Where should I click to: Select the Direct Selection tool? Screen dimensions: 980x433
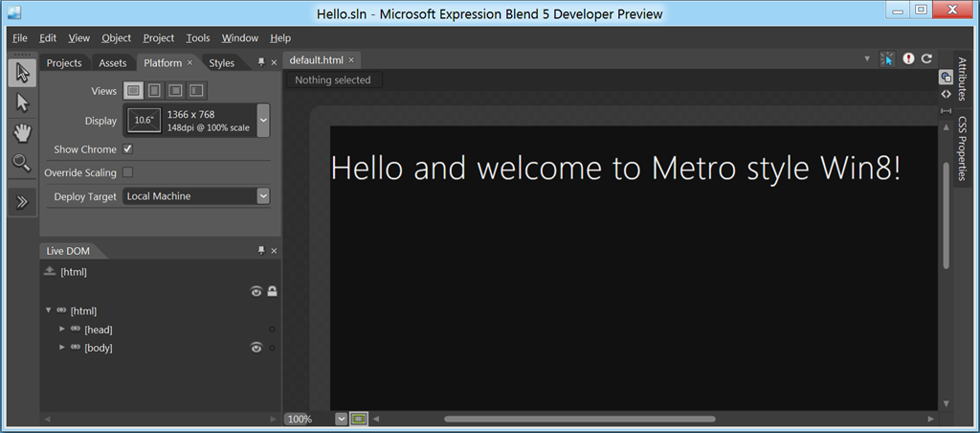(23, 103)
